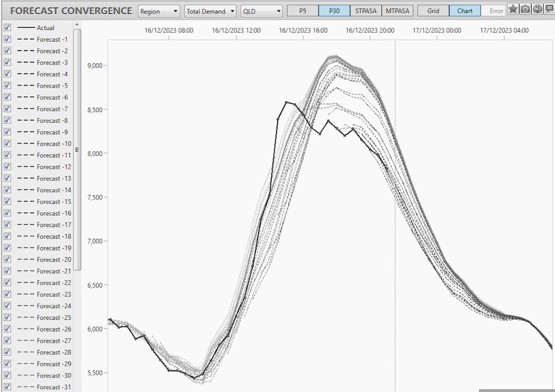Click the legend scrollbar thumb
The image size is (555, 392).
77,149
